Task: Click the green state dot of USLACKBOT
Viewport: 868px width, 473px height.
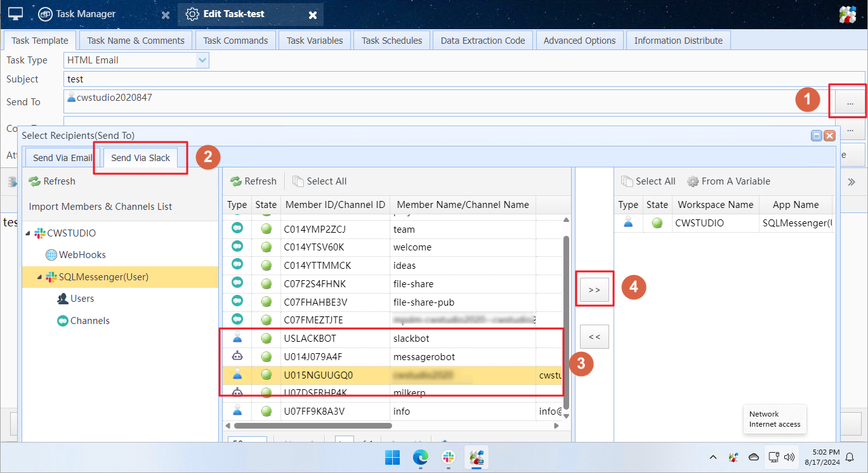Action: pyautogui.click(x=266, y=339)
